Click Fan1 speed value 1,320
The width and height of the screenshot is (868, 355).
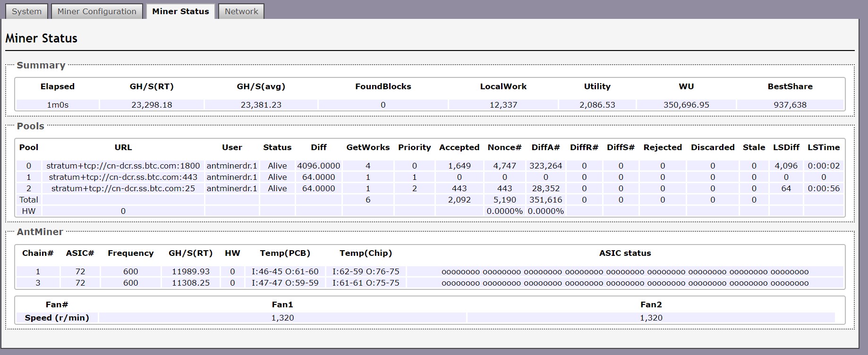click(x=282, y=318)
